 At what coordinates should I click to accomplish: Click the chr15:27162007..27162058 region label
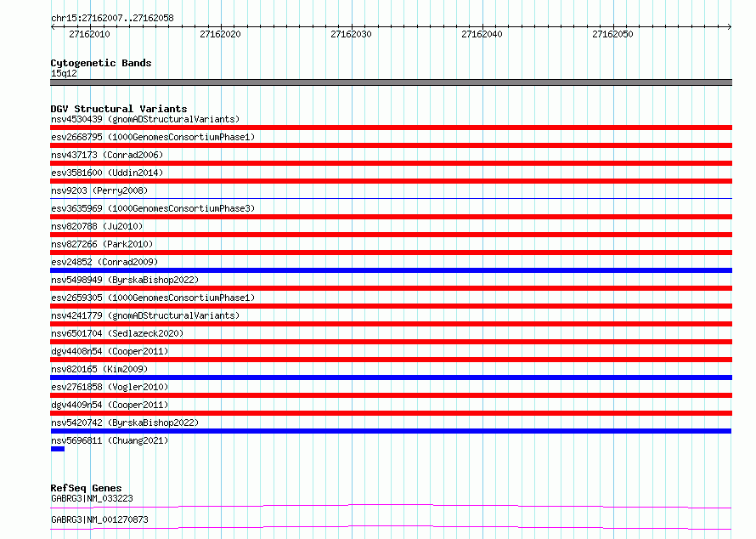coord(112,19)
